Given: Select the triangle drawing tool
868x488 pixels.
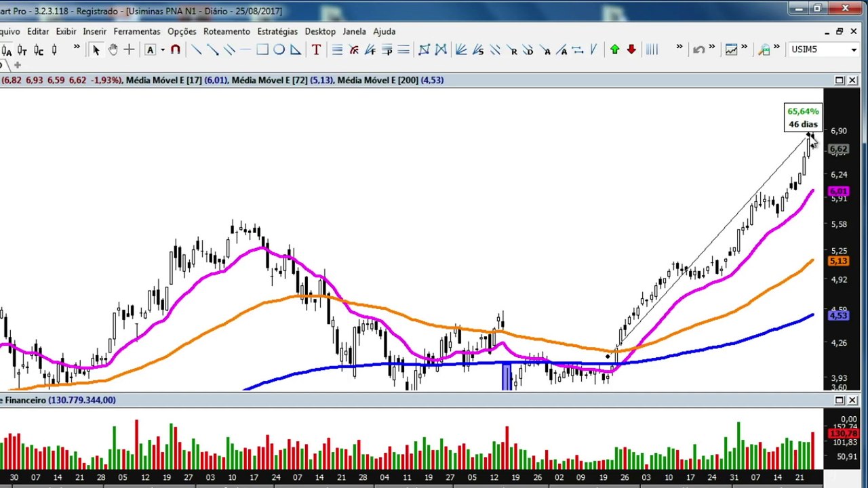Looking at the screenshot, I should click(295, 49).
